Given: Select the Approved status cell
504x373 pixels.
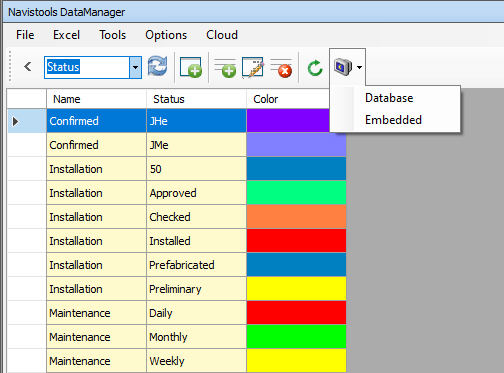Looking at the screenshot, I should 196,193.
